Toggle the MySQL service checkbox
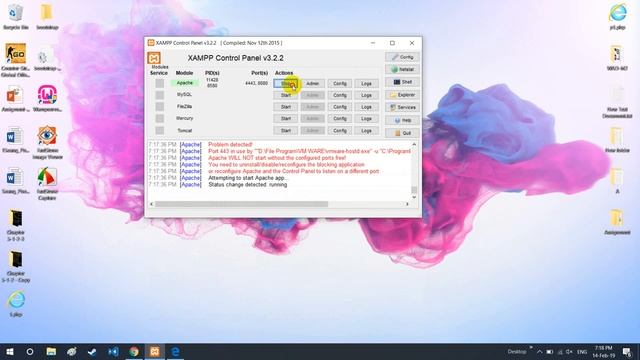640x360 pixels. (160, 95)
